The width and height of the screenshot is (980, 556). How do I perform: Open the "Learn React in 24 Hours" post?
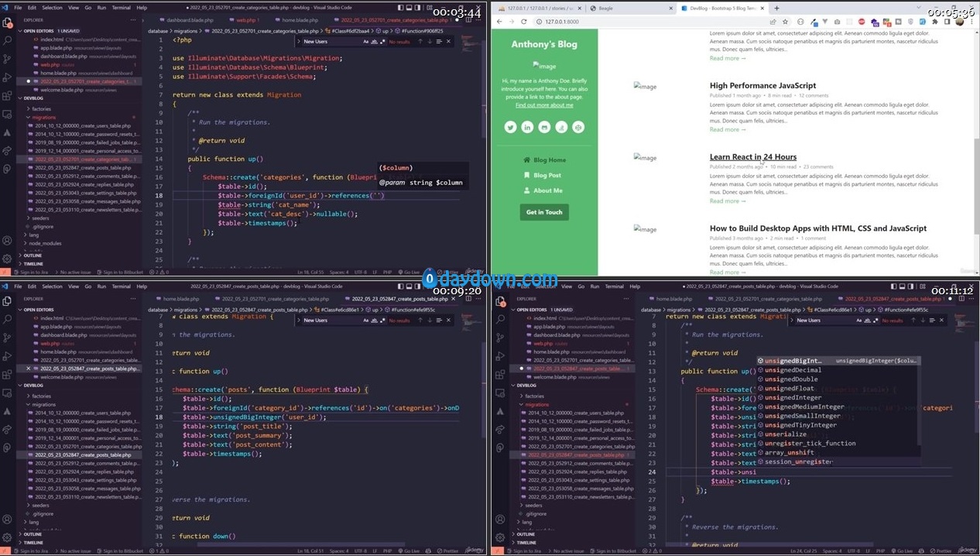(x=753, y=157)
